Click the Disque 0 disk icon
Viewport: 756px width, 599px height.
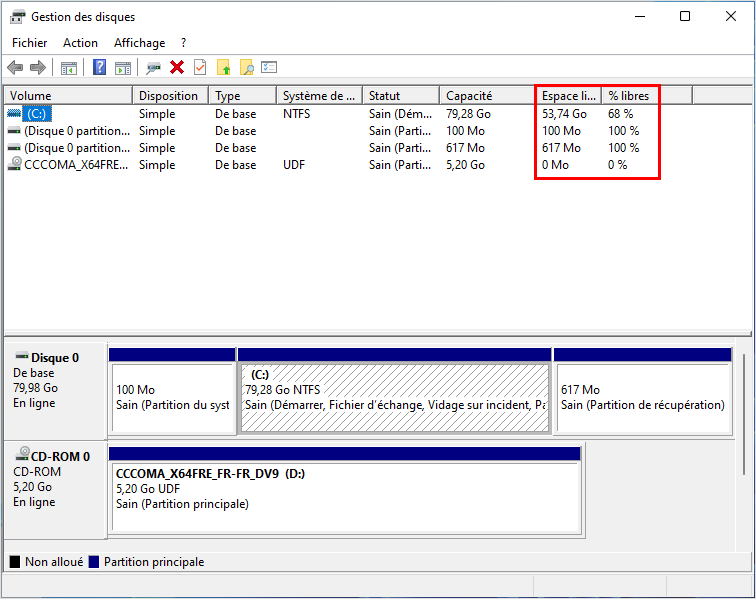coord(22,357)
